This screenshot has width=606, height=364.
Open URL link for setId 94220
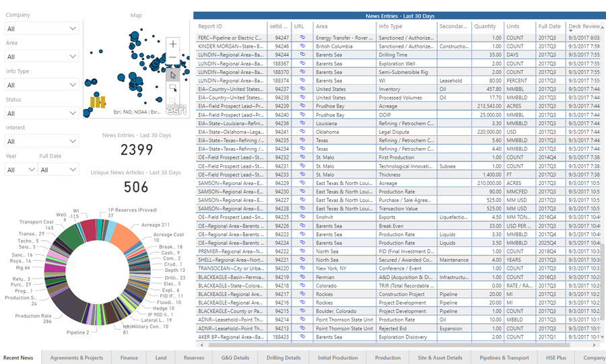click(302, 268)
